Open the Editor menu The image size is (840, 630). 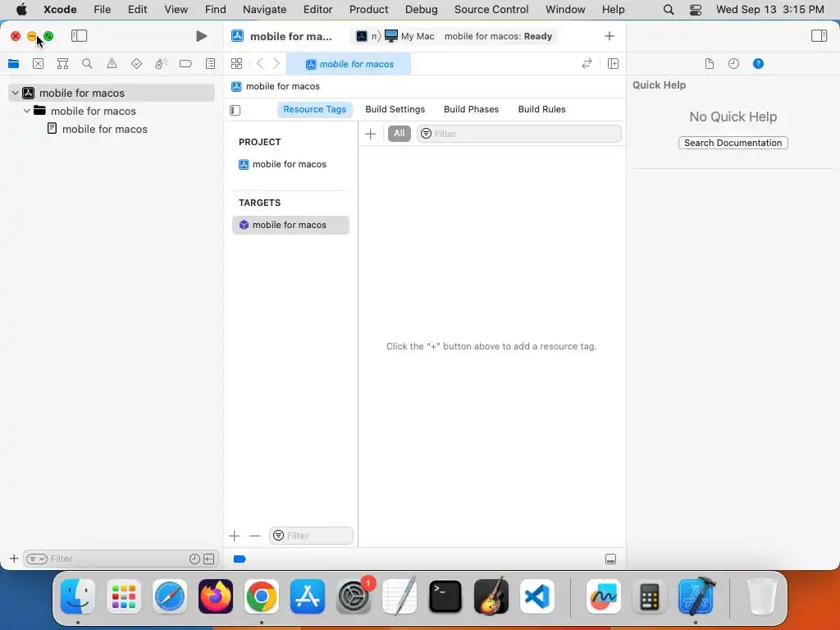point(317,9)
